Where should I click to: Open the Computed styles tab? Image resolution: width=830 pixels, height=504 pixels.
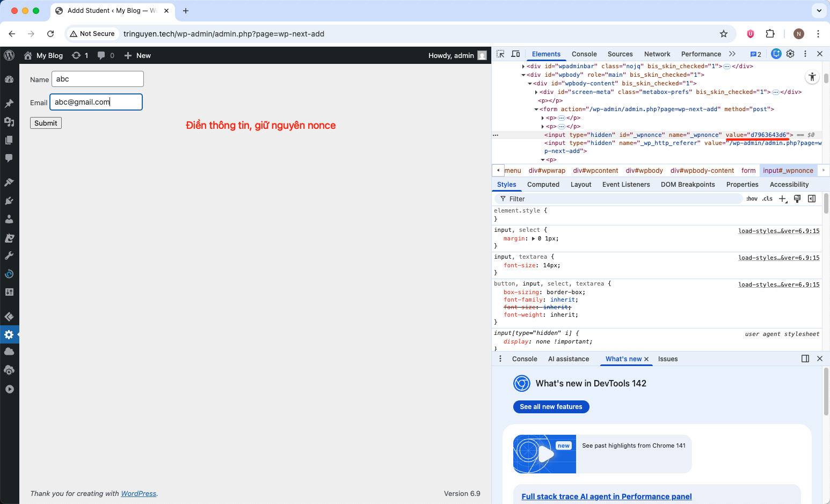[543, 185]
